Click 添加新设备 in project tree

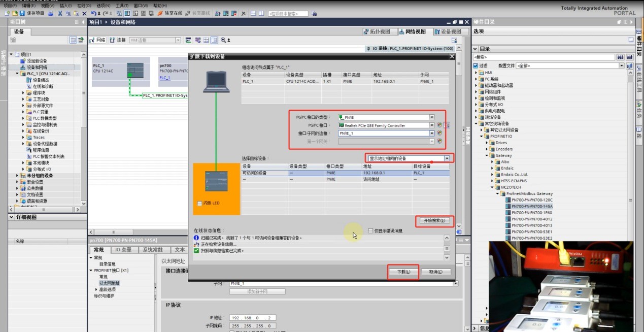pos(37,61)
